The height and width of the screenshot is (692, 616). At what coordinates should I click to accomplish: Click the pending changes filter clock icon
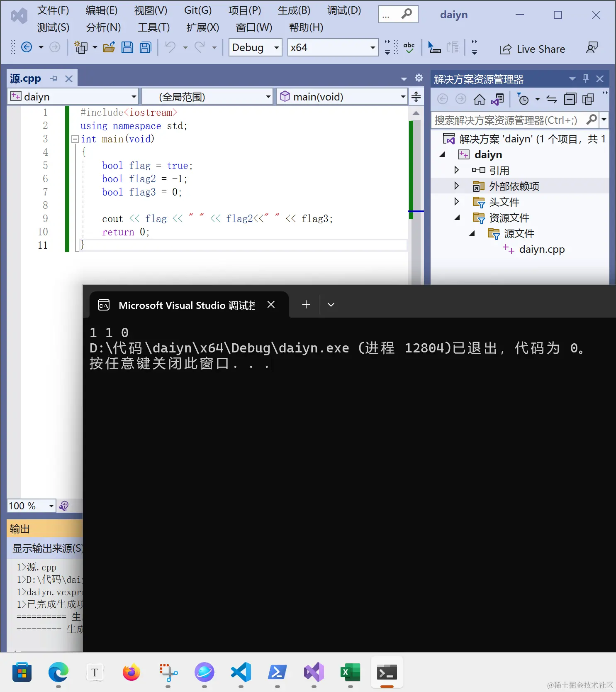point(523,99)
